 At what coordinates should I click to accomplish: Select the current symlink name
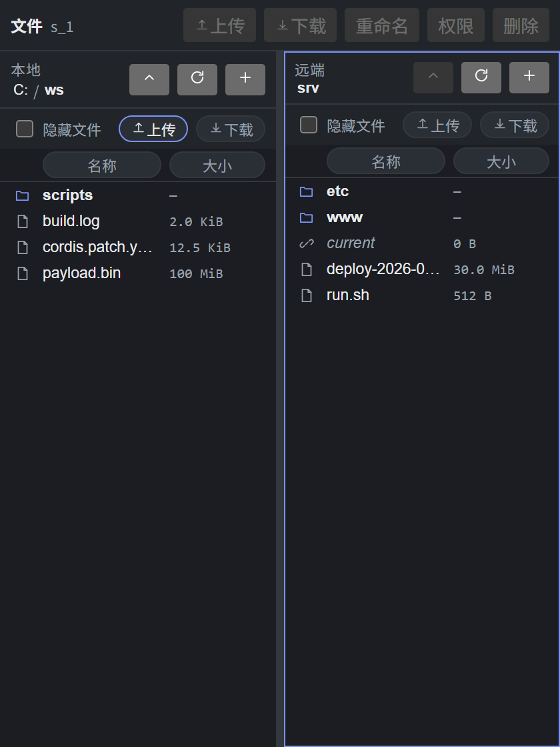point(351,243)
